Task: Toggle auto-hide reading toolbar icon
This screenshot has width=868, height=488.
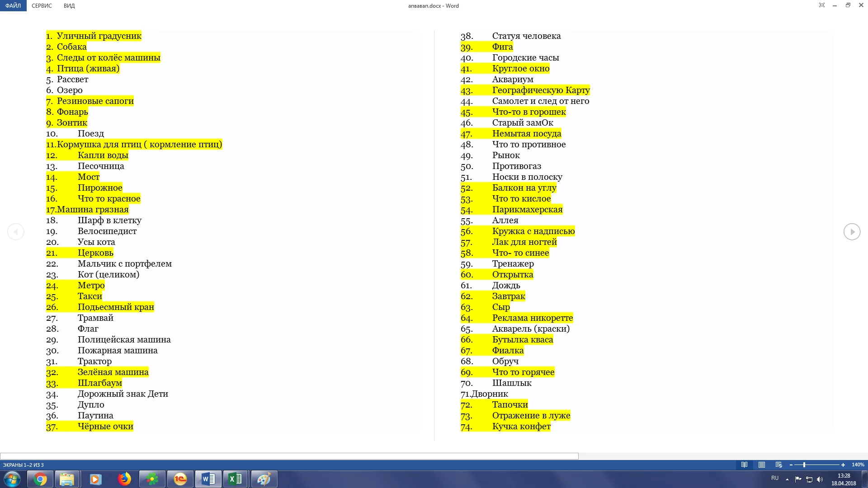Action: click(821, 5)
